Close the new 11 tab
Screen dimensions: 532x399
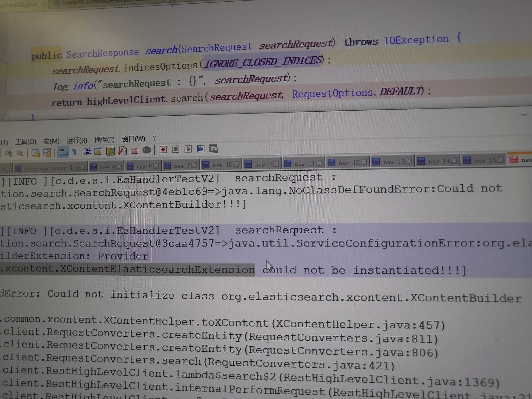coord(320,163)
